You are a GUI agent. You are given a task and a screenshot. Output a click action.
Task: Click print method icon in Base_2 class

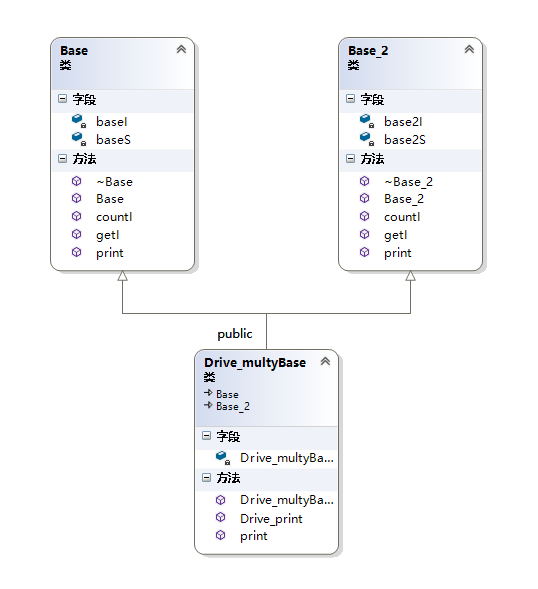364,252
